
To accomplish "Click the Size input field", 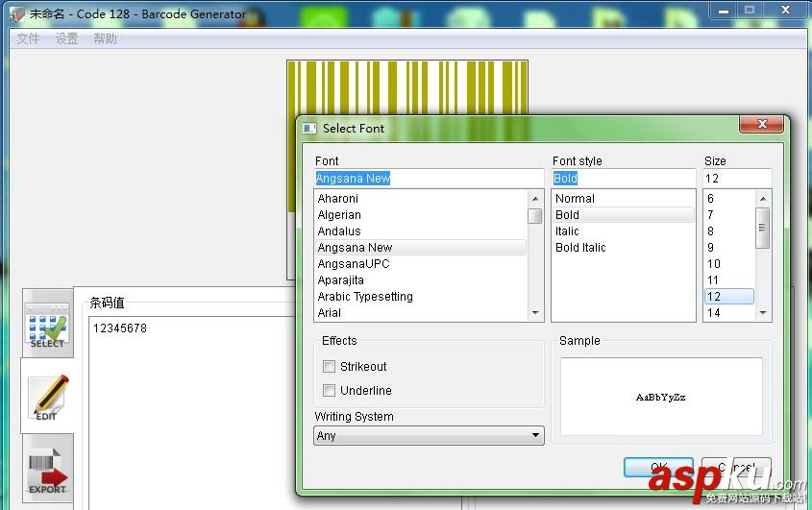I will coord(737,178).
